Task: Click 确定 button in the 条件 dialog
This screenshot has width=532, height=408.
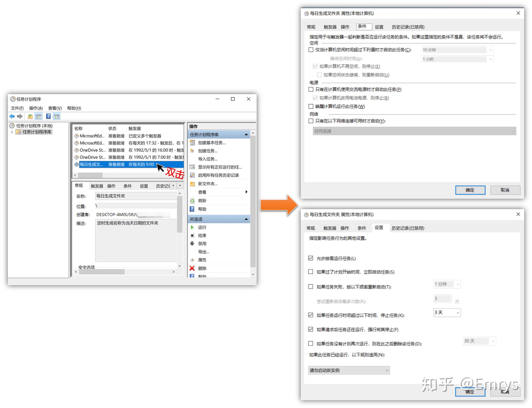Action: pyautogui.click(x=470, y=190)
